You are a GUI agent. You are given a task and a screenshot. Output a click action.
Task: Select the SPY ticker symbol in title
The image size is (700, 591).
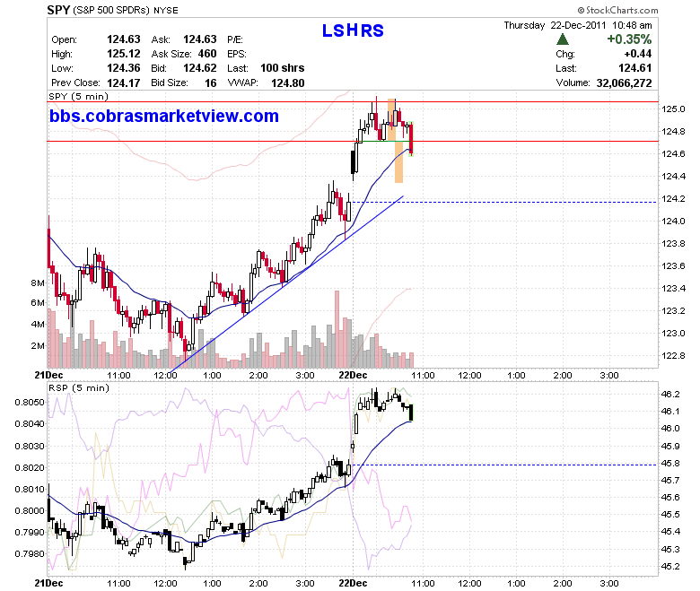tap(58, 10)
